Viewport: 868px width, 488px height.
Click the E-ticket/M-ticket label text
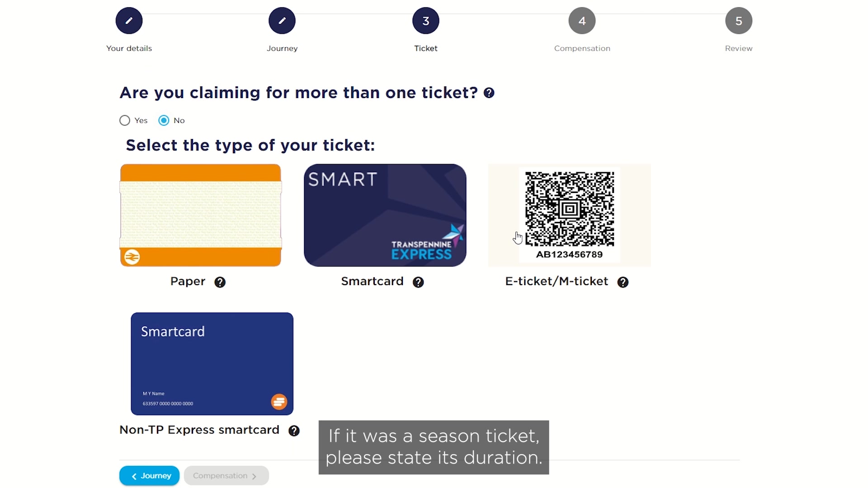pyautogui.click(x=557, y=282)
